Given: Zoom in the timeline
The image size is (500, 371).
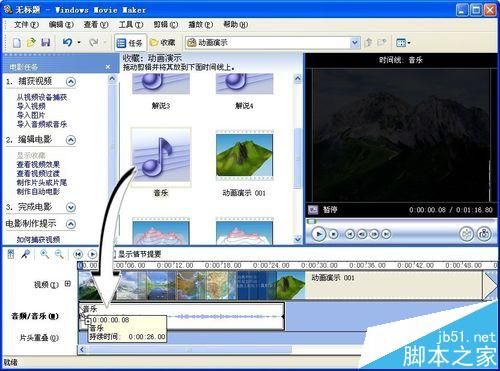Looking at the screenshot, I should pyautogui.click(x=44, y=254).
